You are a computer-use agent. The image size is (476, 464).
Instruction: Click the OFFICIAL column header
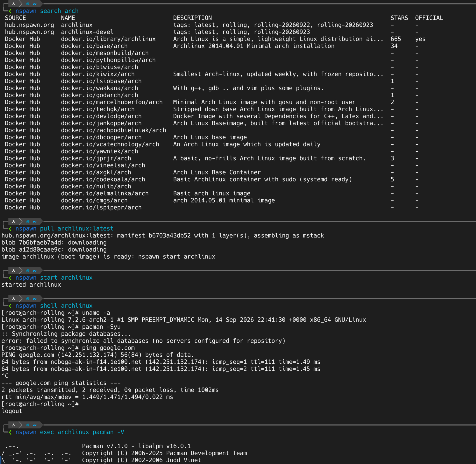[429, 18]
